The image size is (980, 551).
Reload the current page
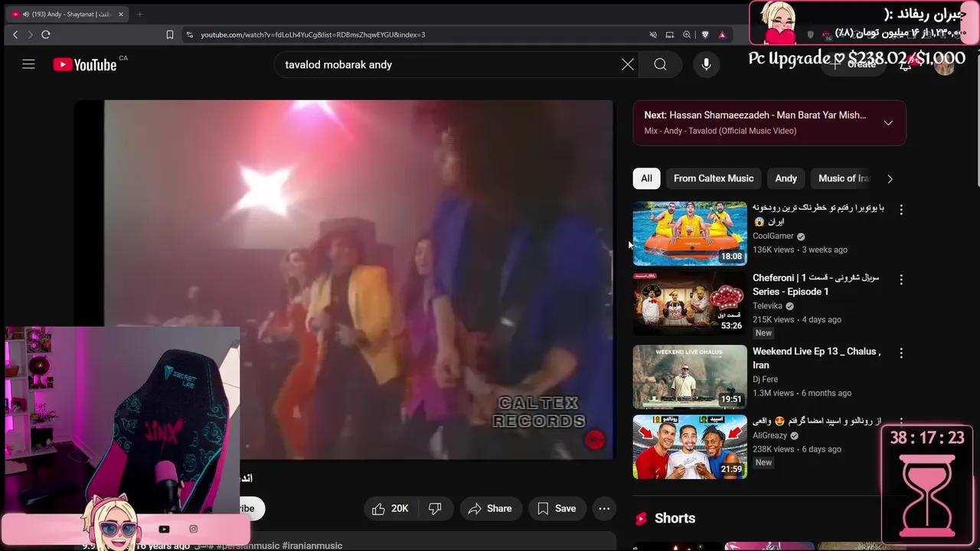click(46, 34)
